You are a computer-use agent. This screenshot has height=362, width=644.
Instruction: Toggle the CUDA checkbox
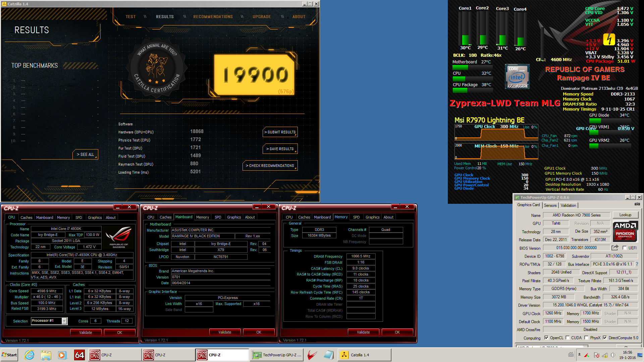568,338
